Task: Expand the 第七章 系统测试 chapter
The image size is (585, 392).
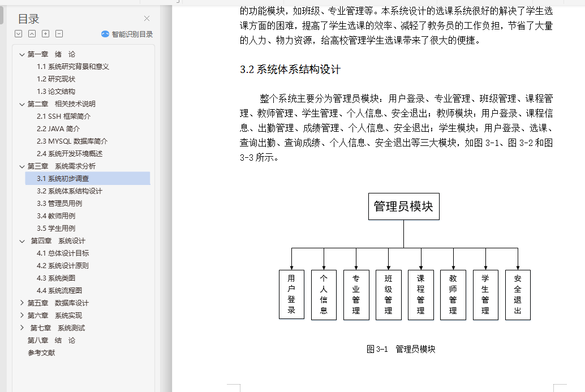Action: click(x=22, y=328)
